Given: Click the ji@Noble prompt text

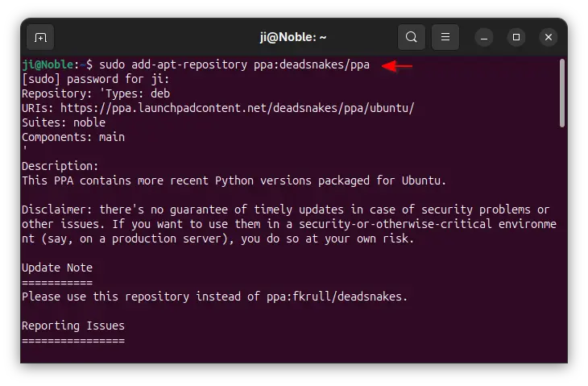Looking at the screenshot, I should pyautogui.click(x=48, y=64).
